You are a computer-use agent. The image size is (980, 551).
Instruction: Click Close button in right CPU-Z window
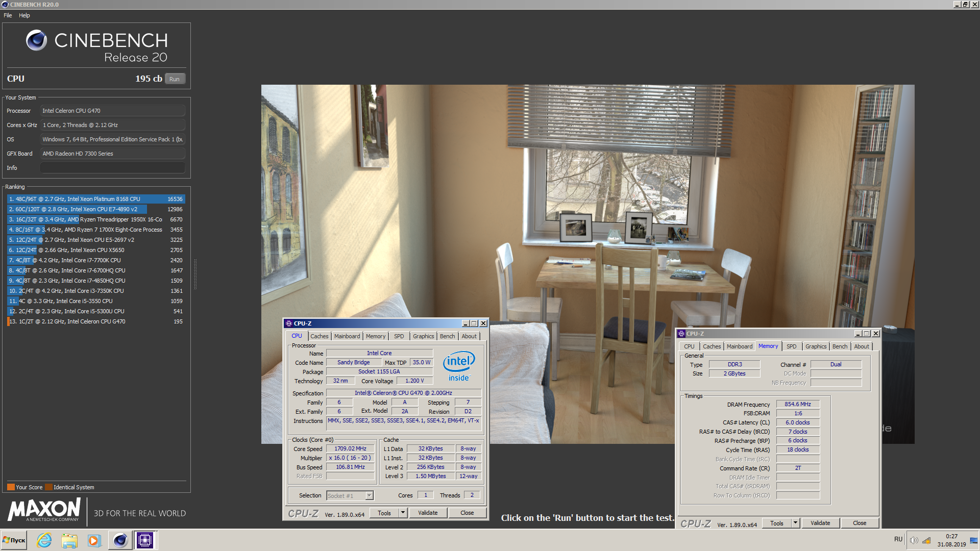860,523
